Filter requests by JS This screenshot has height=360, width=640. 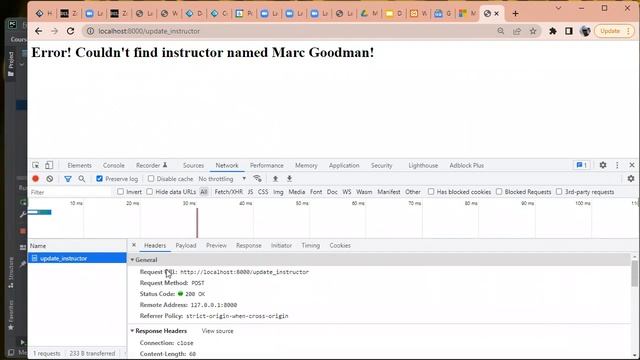[250, 191]
